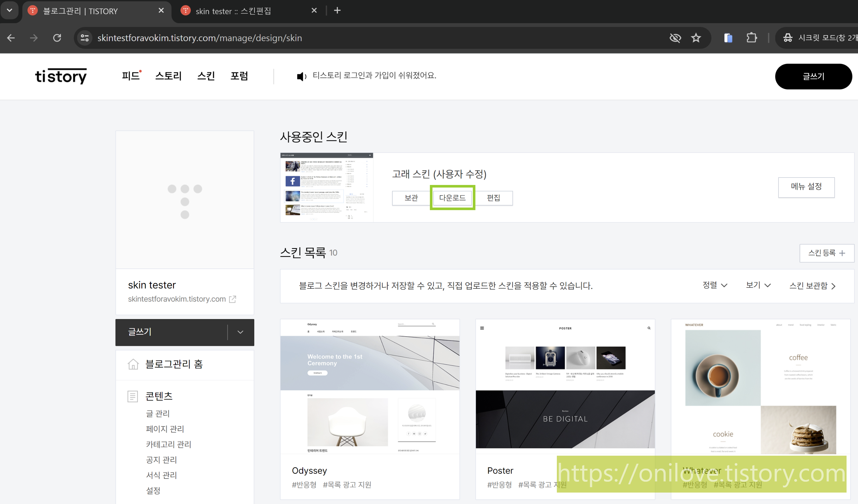Open new browser tab with plus
Screen dimensions: 858x504
pyautogui.click(x=337, y=11)
